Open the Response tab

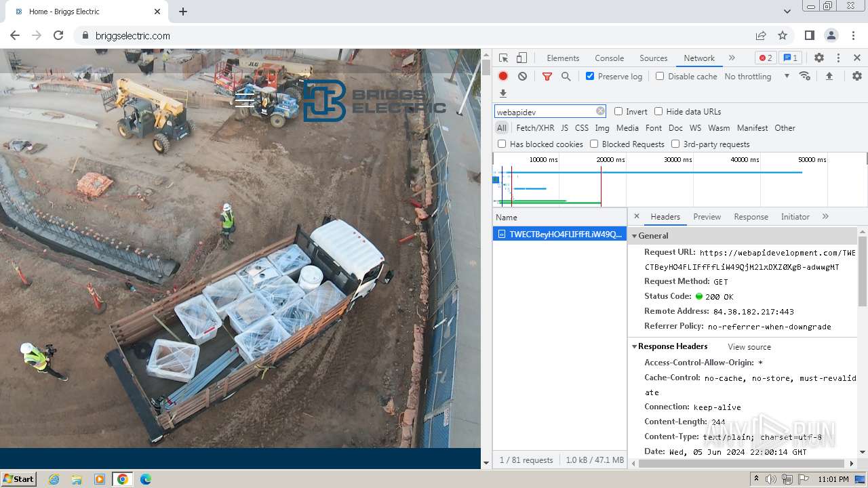coord(751,217)
